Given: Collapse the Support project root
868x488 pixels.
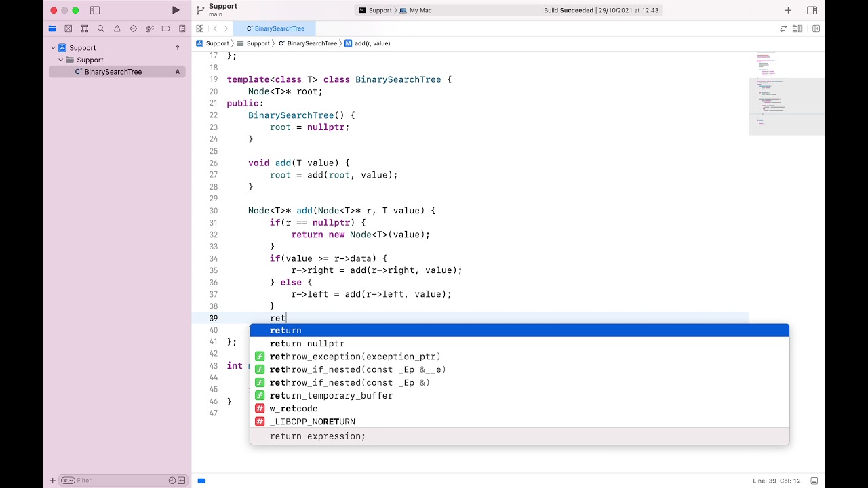Looking at the screenshot, I should coord(54,48).
